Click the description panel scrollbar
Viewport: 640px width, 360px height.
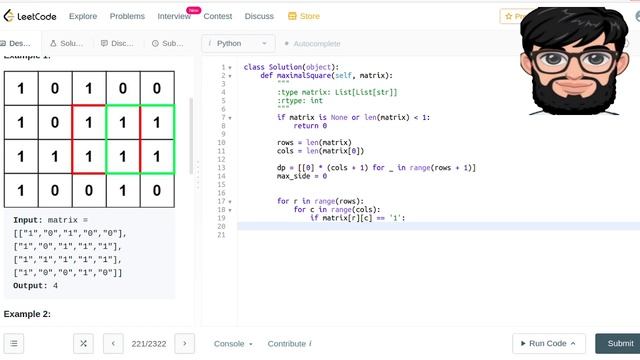click(191, 136)
